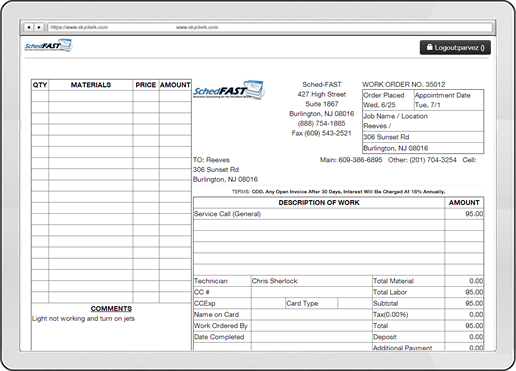Click the browser back arrow button
Image resolution: width=516 pixels, height=371 pixels.
pos(29,27)
